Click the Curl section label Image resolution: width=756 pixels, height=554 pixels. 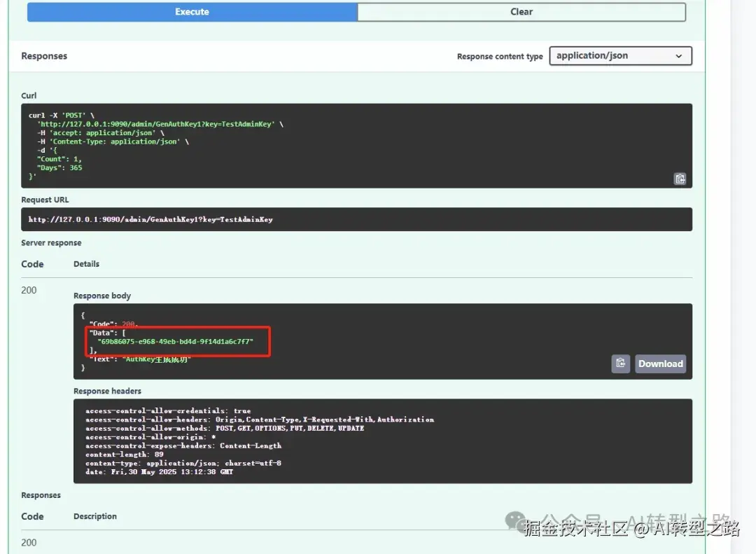tap(29, 95)
